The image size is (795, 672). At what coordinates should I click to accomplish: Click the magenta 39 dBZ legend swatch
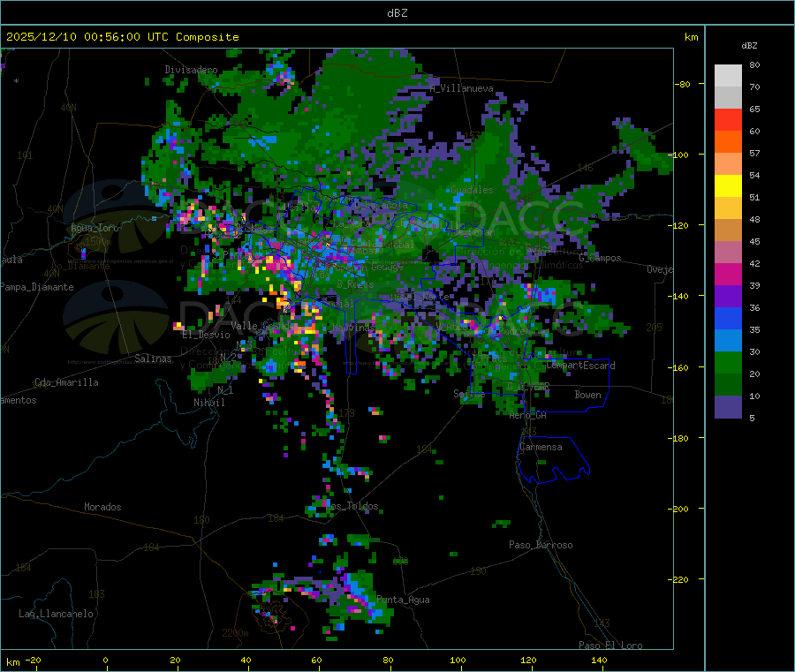pyautogui.click(x=728, y=274)
